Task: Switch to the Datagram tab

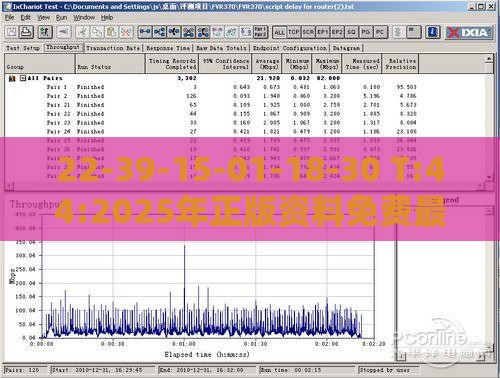Action: point(346,48)
